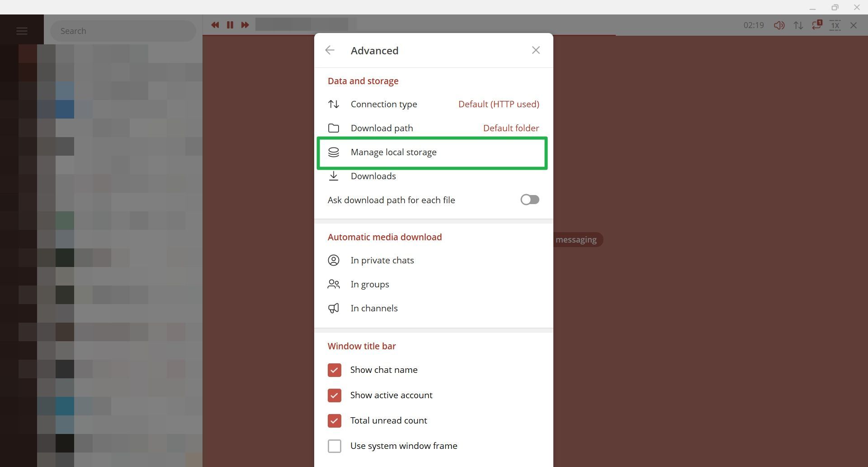The width and height of the screenshot is (868, 467).
Task: Enable Use system window frame
Action: [335, 446]
